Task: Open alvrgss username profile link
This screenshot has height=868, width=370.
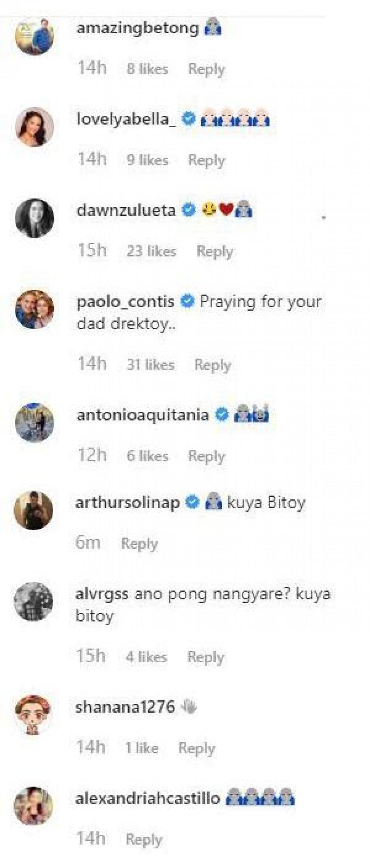Action: pyautogui.click(x=102, y=594)
